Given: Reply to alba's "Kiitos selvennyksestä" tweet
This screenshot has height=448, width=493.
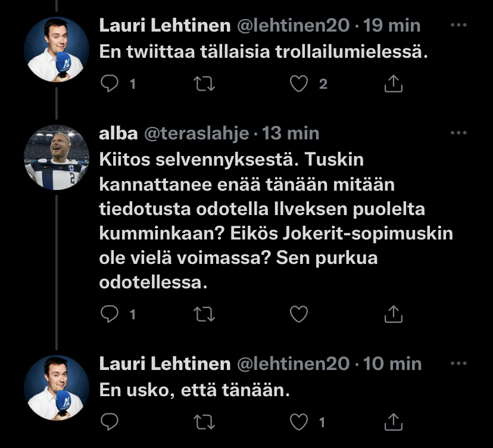Looking at the screenshot, I should pyautogui.click(x=110, y=313).
